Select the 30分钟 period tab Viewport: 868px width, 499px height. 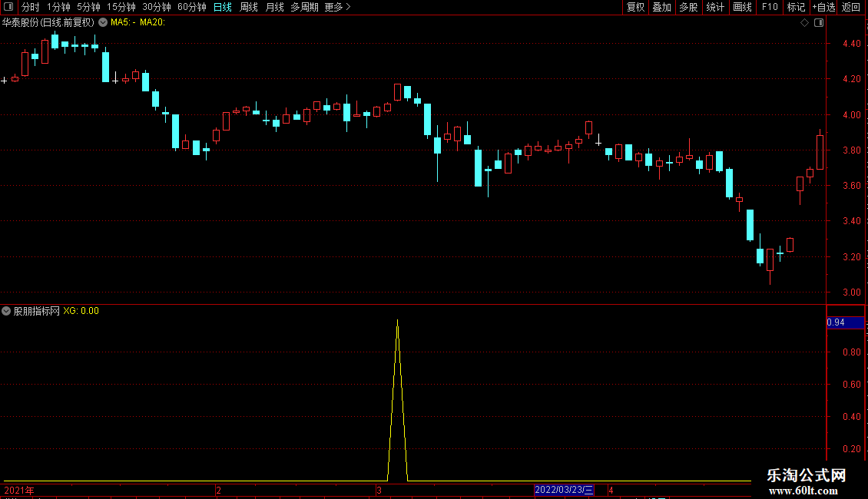click(156, 7)
